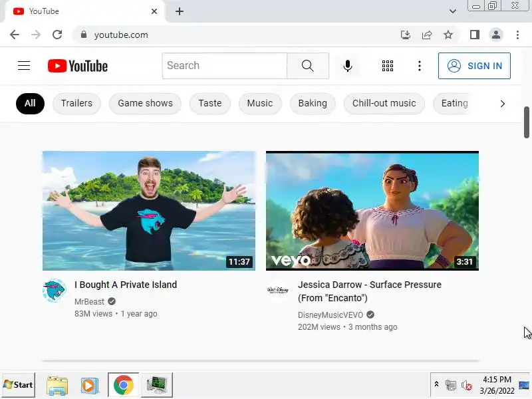
Task: Select the Trailers filter chip
Action: coord(76,103)
